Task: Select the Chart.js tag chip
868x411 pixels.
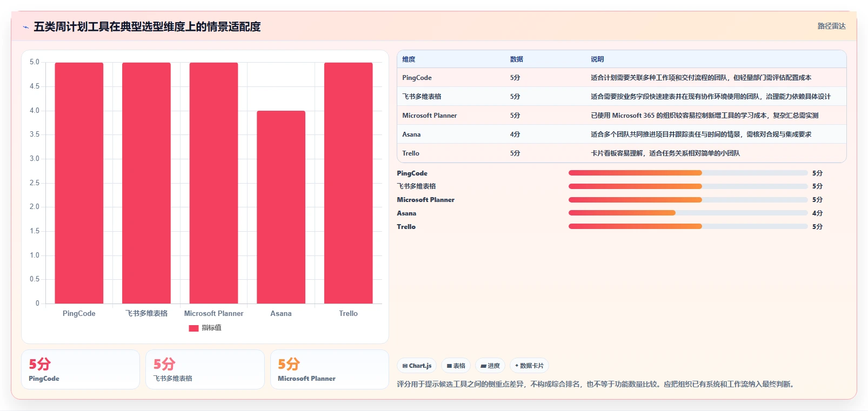Action: pos(417,366)
